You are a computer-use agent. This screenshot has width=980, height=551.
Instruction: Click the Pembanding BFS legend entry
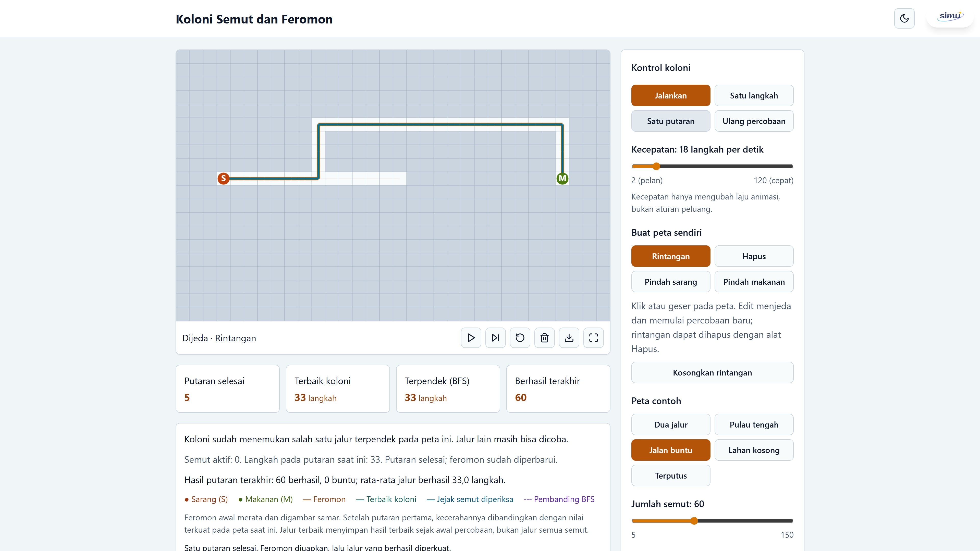[559, 499]
